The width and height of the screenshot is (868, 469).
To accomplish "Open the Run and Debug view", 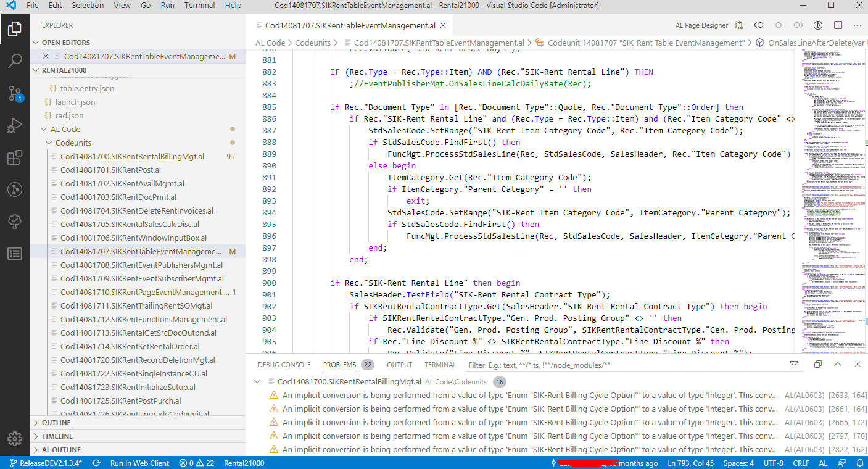I will coord(15,125).
